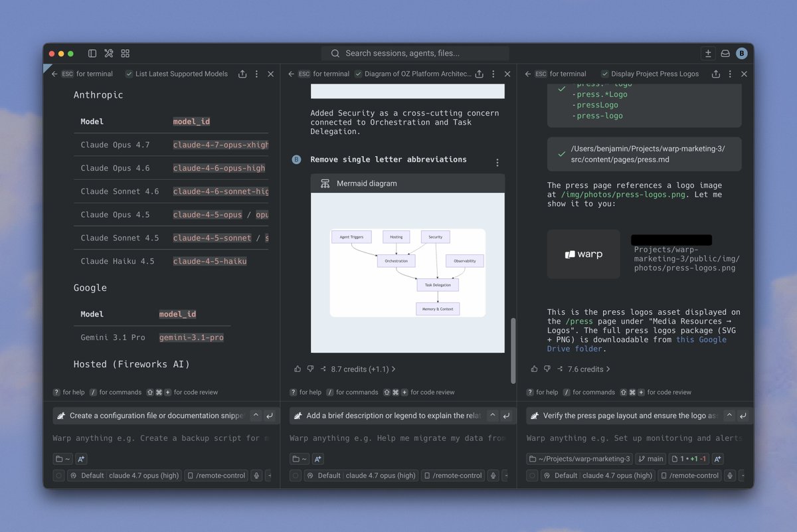Open options for Remove single letter abbreviations prompt

coord(497,162)
